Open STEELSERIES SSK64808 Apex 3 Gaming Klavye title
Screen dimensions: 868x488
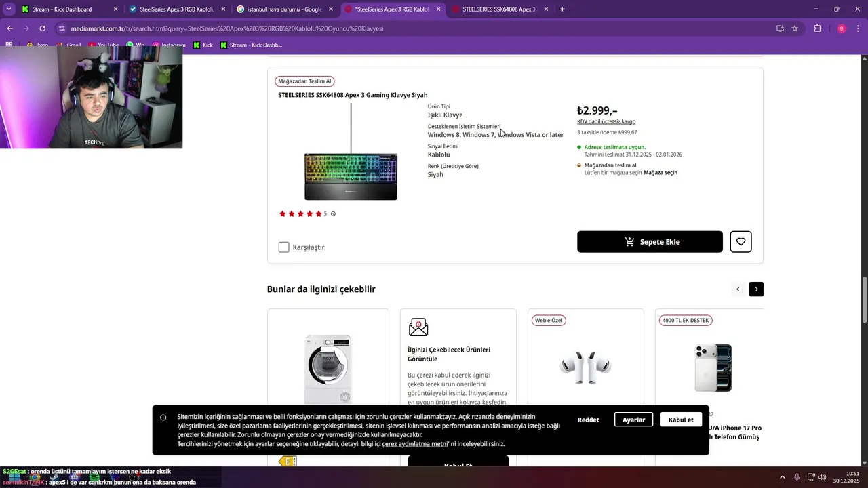click(353, 95)
